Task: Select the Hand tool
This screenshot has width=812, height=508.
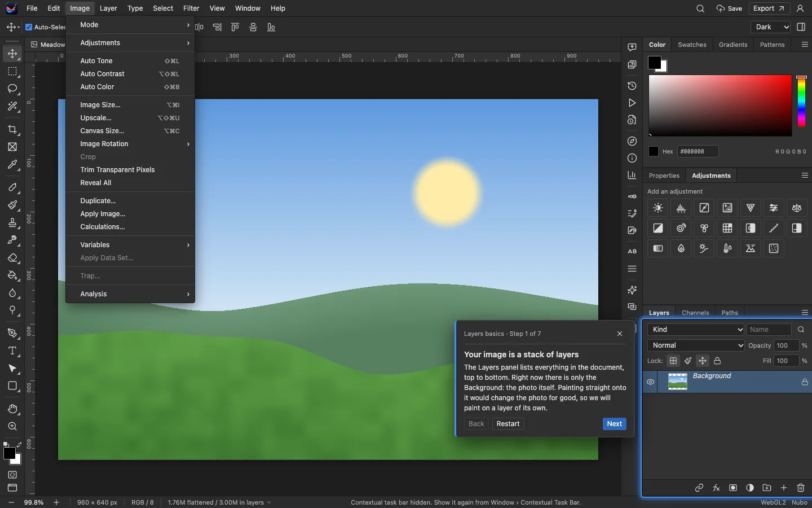Action: click(12, 409)
